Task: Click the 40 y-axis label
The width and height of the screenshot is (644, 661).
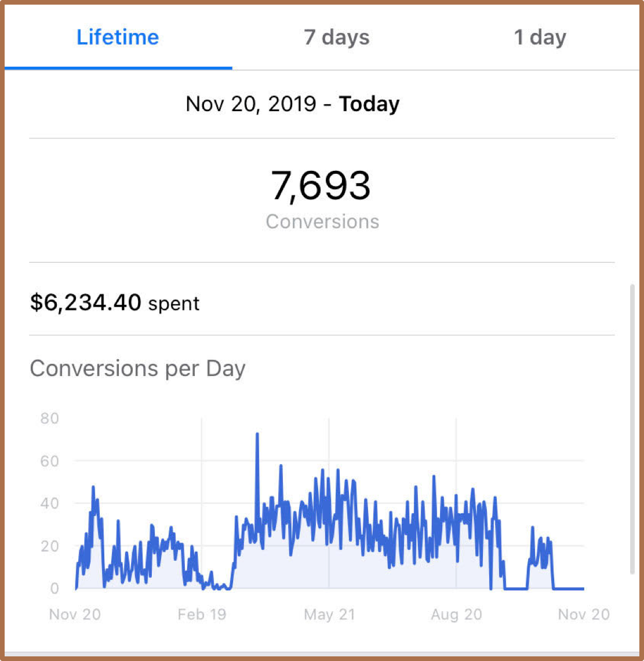Action: (49, 503)
